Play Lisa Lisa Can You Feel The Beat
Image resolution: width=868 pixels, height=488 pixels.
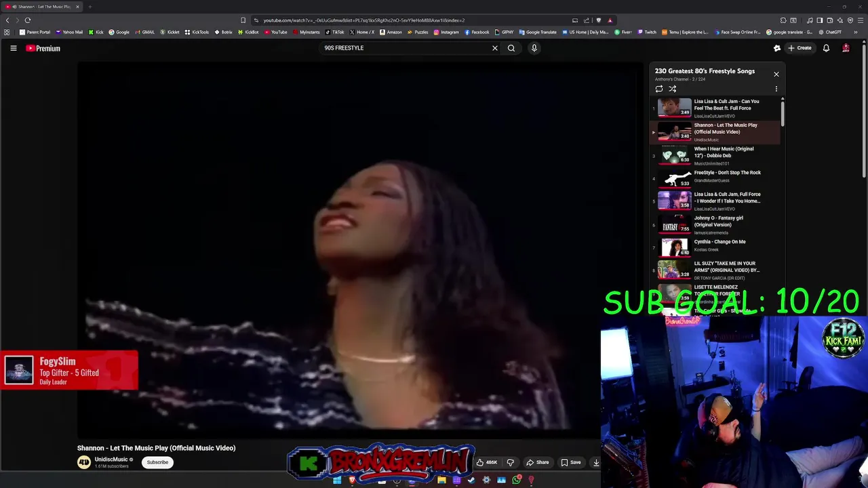(715, 108)
